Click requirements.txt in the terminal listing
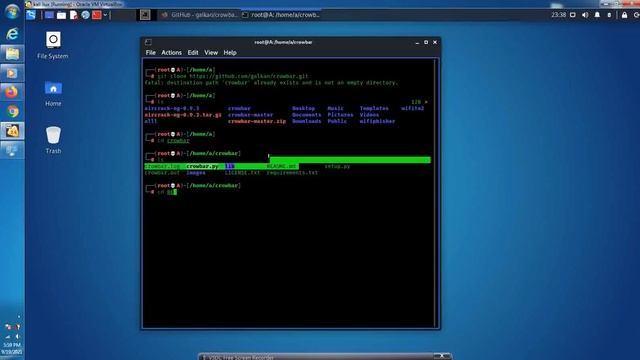 point(292,173)
